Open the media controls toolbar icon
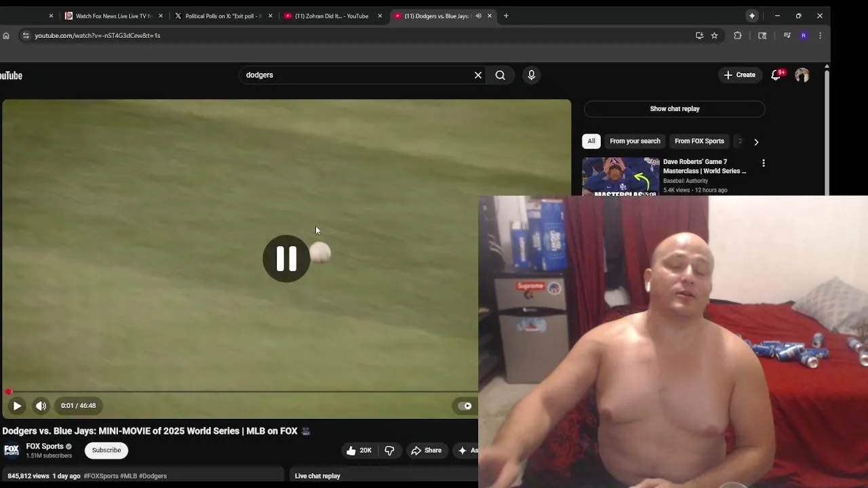 [787, 36]
